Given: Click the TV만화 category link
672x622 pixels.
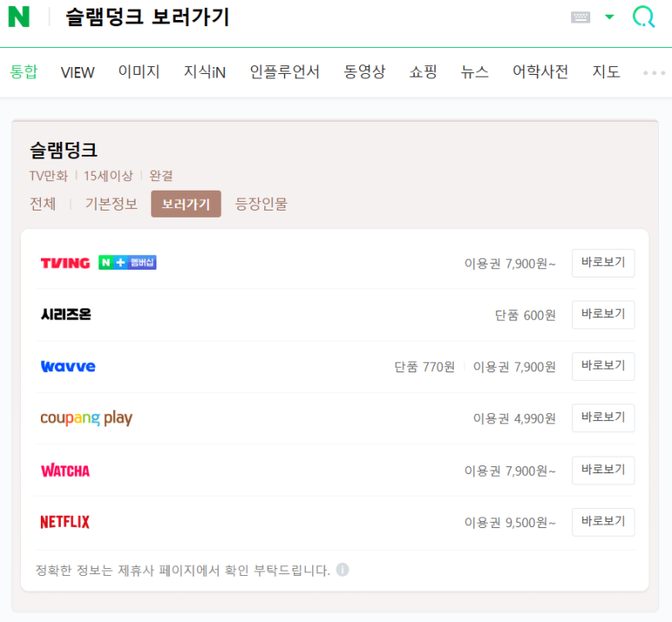Looking at the screenshot, I should (x=49, y=176).
